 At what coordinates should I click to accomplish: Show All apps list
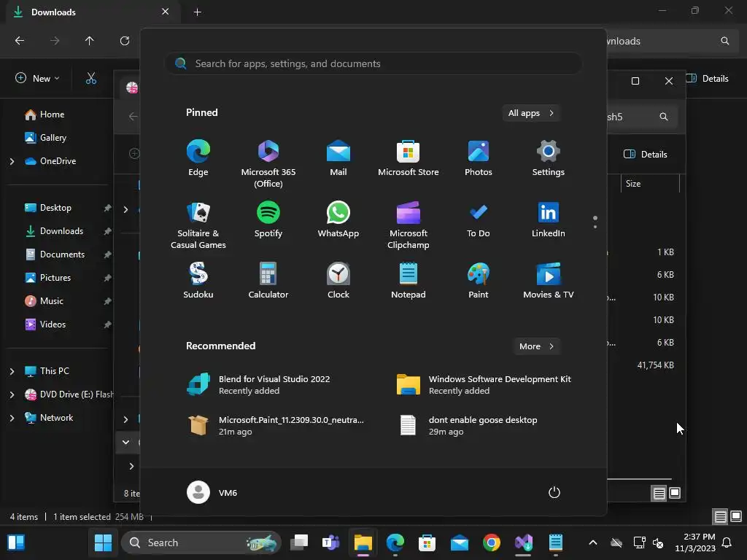tap(531, 113)
